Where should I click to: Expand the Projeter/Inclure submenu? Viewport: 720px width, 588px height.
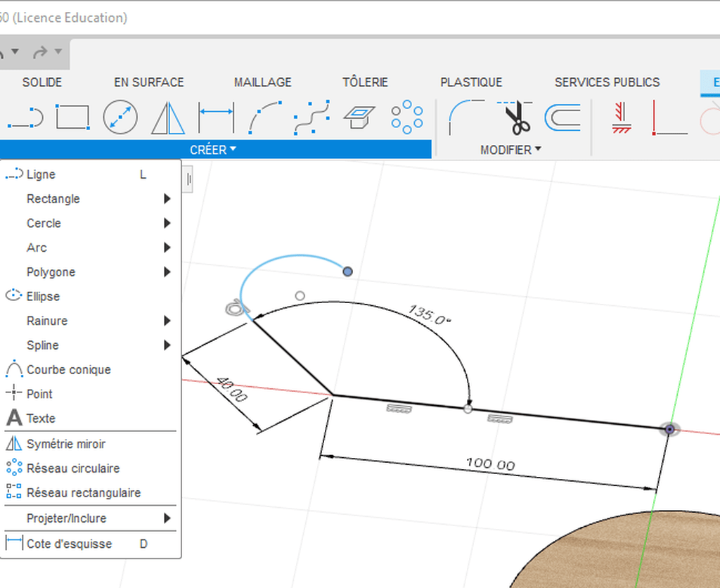pos(167,518)
